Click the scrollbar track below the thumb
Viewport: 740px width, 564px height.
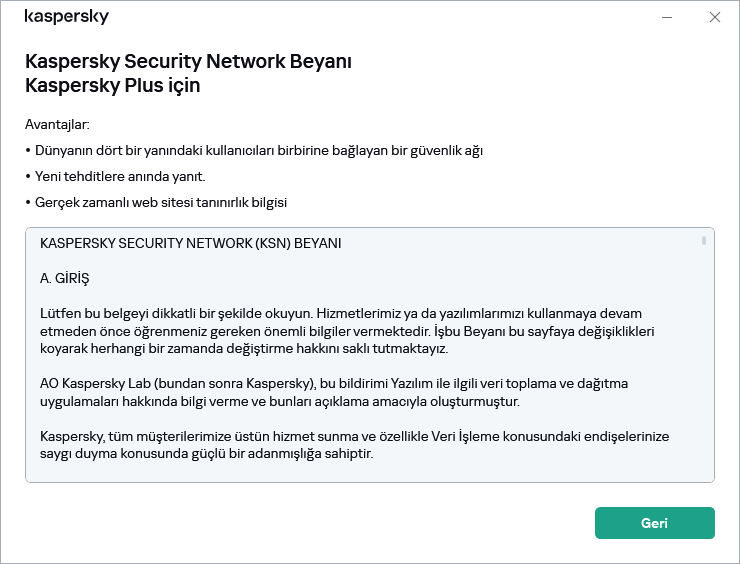[704, 380]
